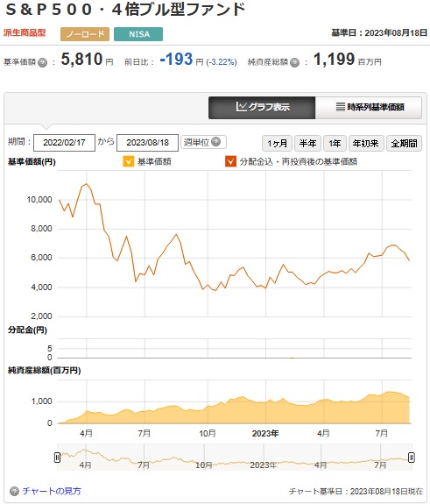Click the NISA badge

point(138,34)
